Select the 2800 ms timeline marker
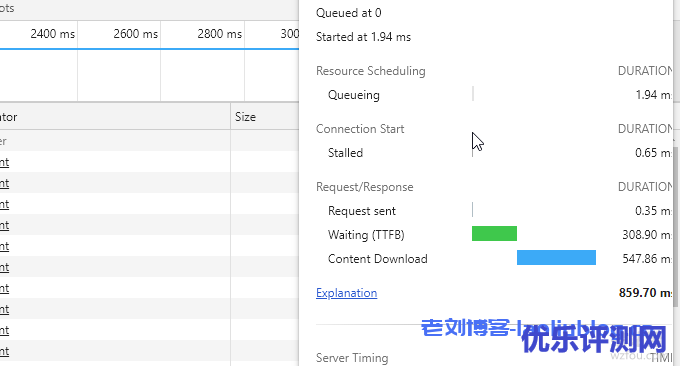The image size is (680, 366). [x=219, y=34]
